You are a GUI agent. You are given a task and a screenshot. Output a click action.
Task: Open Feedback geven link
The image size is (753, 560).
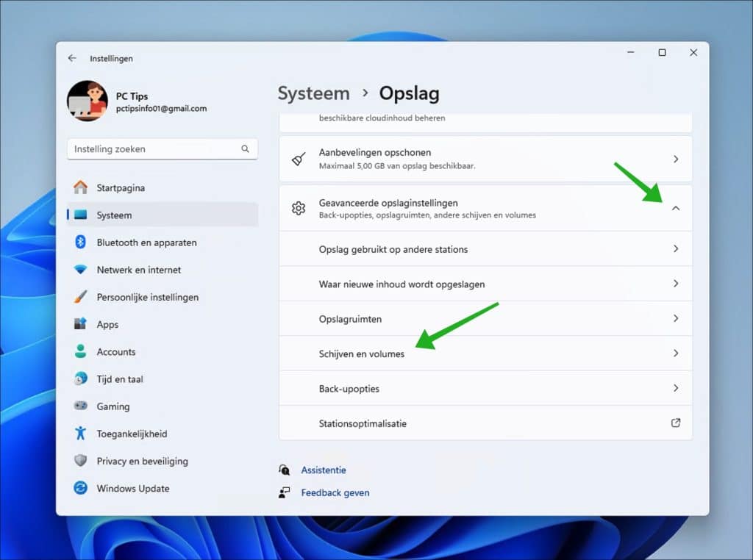[x=335, y=493]
